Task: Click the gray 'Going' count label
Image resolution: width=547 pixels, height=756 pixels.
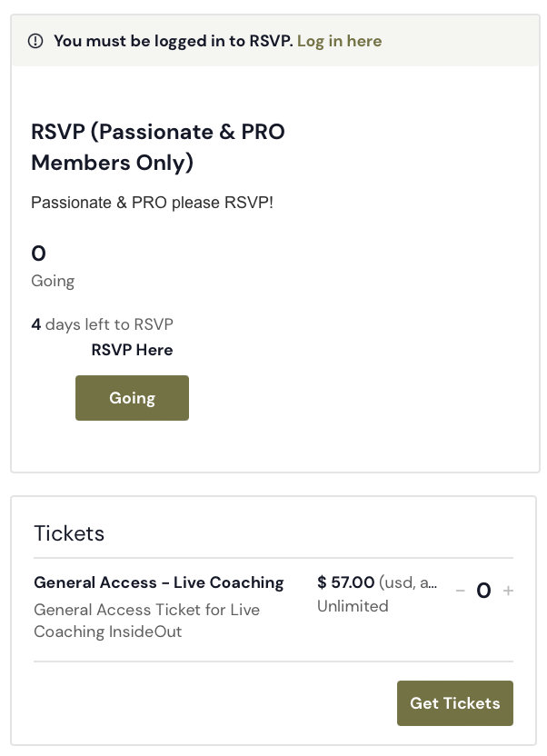Action: (53, 281)
